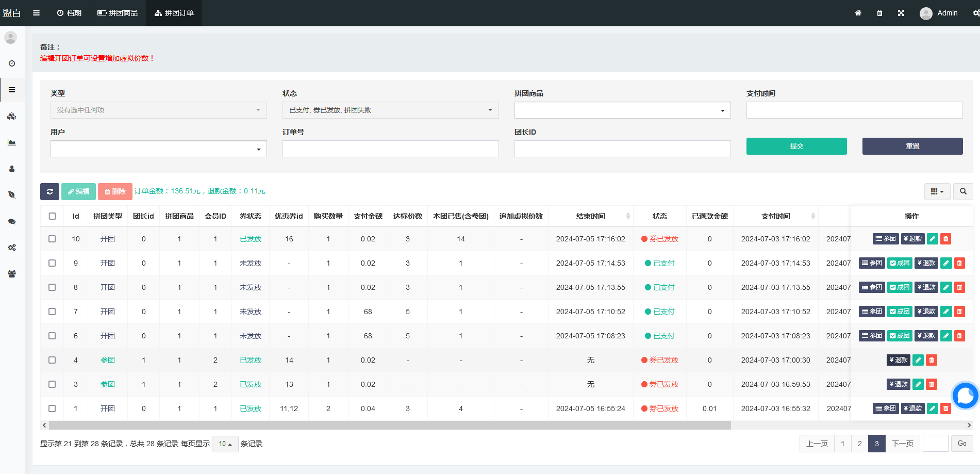
Task: Click green edit pencil for order 4
Action: 918,360
